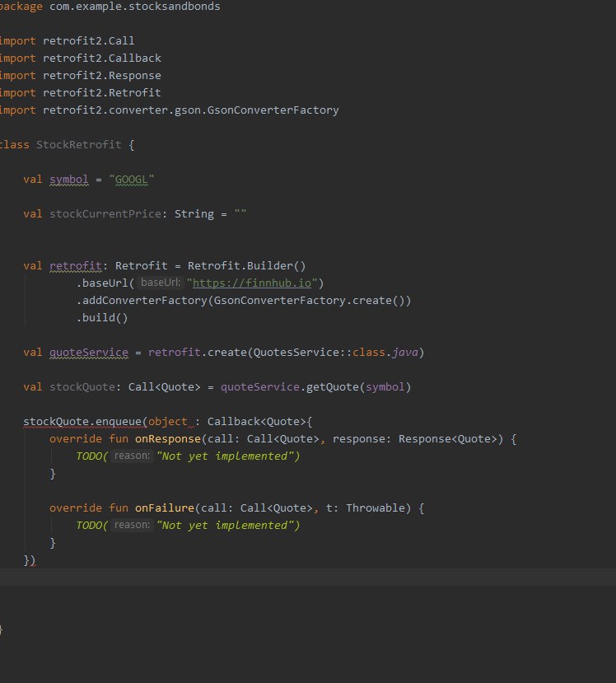Click the package name com.example.stocksandbonds

tap(135, 7)
